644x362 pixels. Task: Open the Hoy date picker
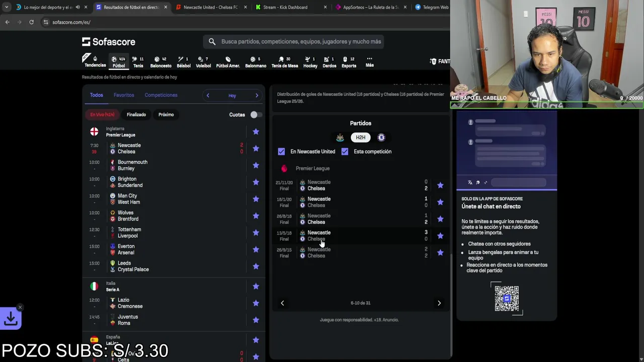(232, 96)
